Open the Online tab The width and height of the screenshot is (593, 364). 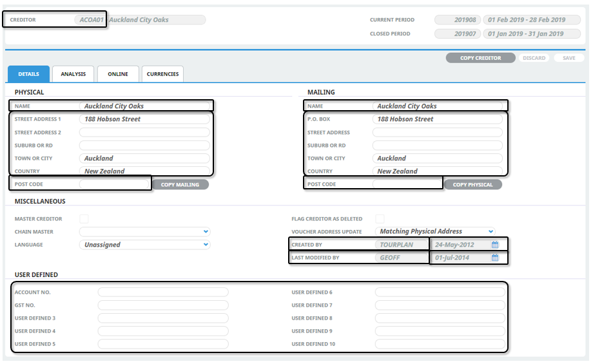[117, 74]
